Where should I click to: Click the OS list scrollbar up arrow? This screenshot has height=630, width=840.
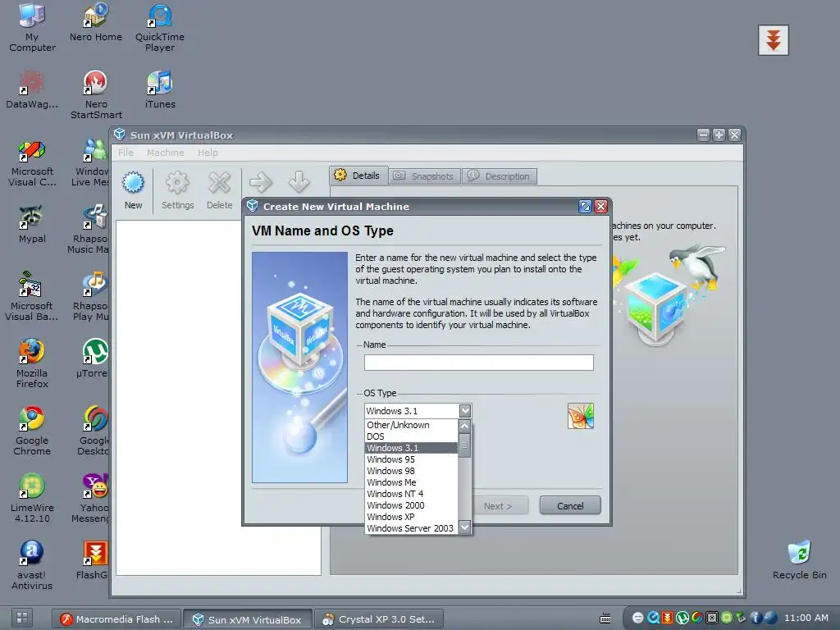464,427
